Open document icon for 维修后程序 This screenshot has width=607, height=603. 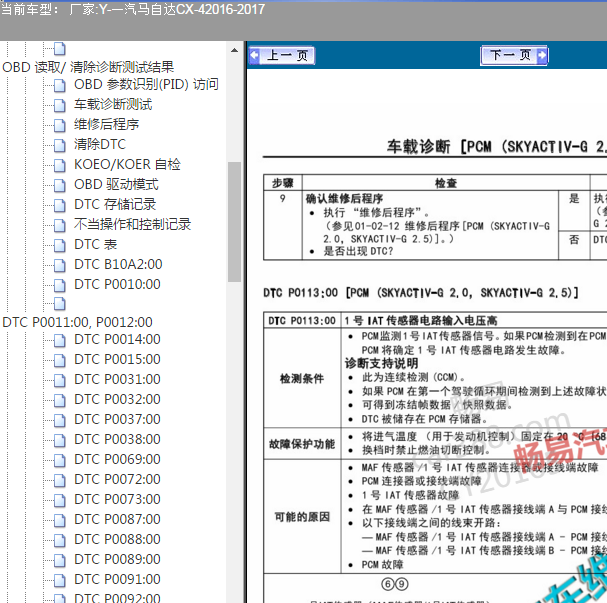(x=60, y=125)
